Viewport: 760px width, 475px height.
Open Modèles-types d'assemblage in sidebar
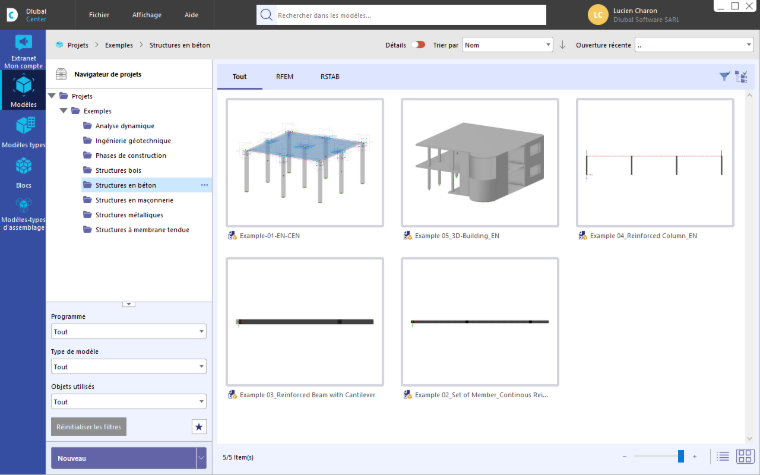(x=23, y=215)
